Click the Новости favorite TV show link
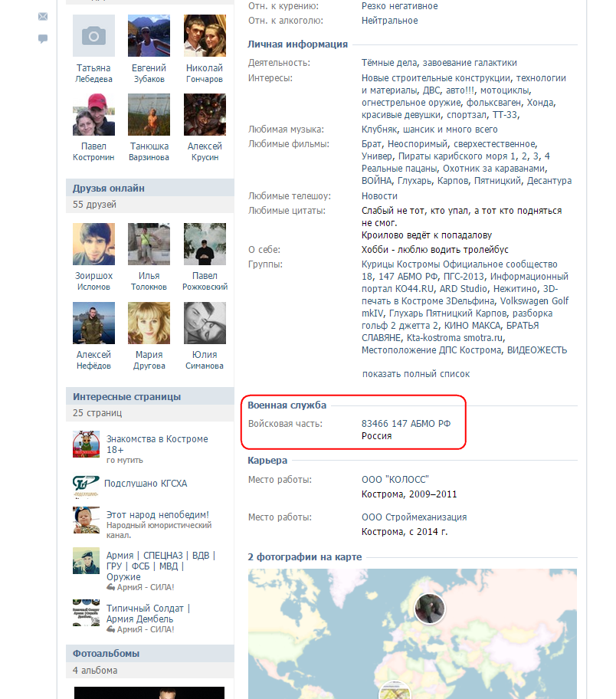 (x=379, y=196)
